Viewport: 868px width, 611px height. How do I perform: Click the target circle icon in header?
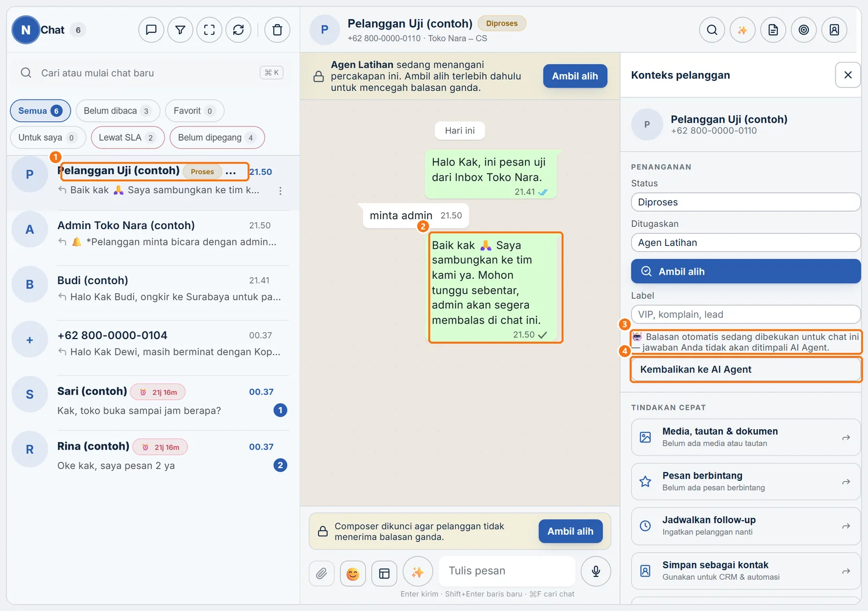[x=804, y=30]
